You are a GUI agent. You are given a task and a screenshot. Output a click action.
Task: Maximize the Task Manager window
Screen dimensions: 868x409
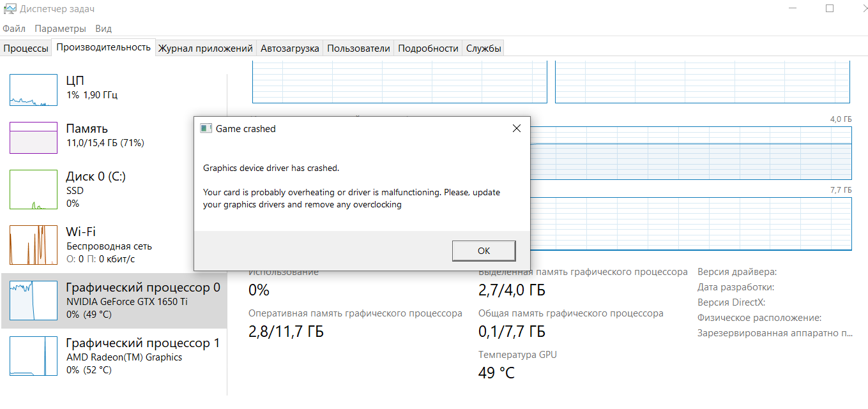[830, 8]
